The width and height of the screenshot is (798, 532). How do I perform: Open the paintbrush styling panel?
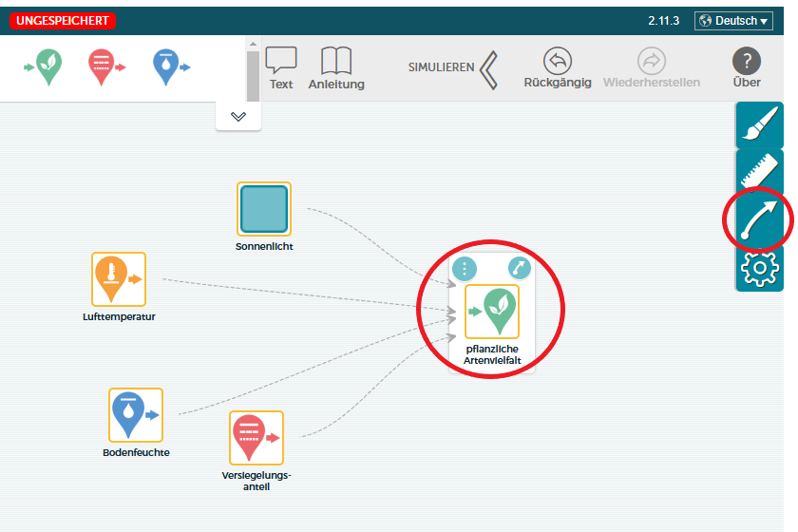(760, 124)
